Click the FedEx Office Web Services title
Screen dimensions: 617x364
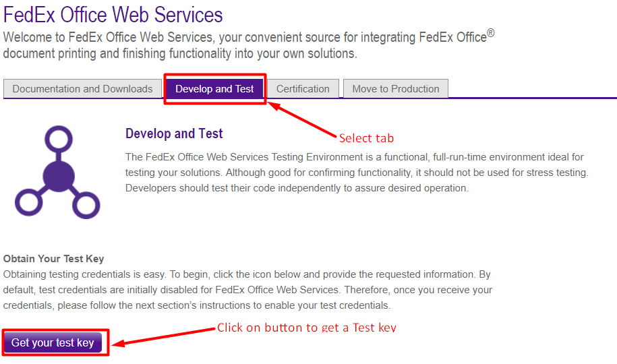[113, 15]
